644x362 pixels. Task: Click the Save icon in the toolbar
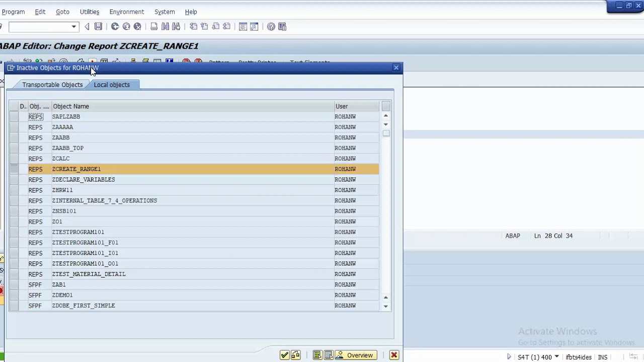pyautogui.click(x=99, y=27)
